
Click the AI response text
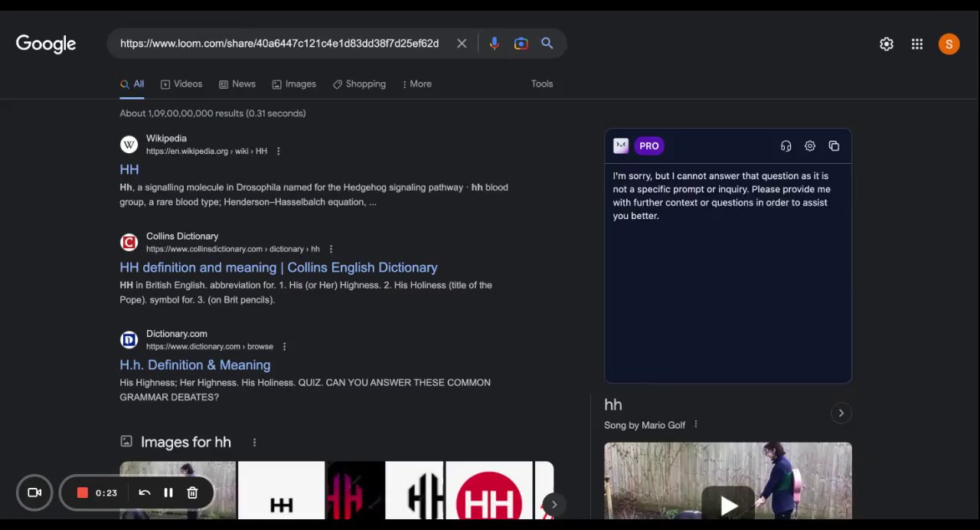(721, 196)
